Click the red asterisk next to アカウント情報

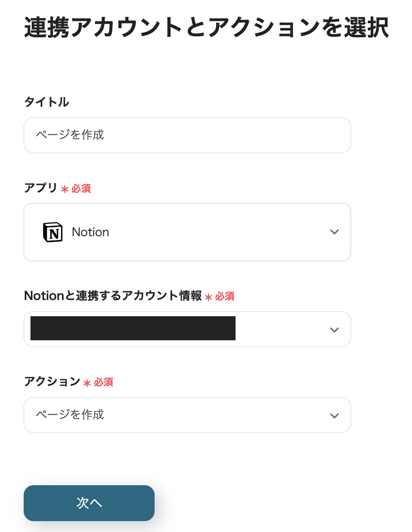208,297
